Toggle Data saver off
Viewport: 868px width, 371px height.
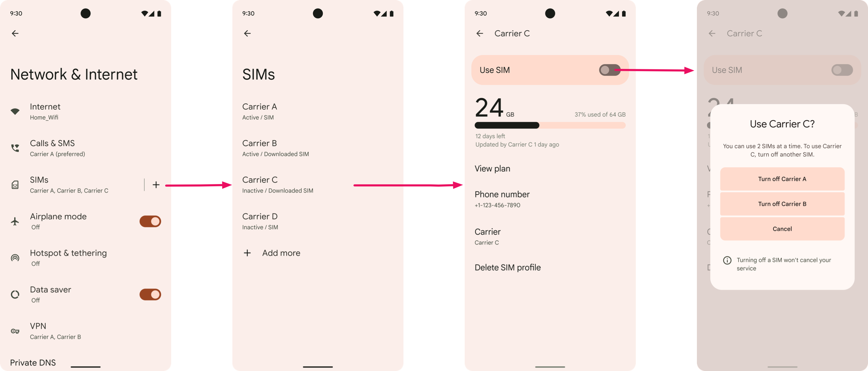pos(150,295)
